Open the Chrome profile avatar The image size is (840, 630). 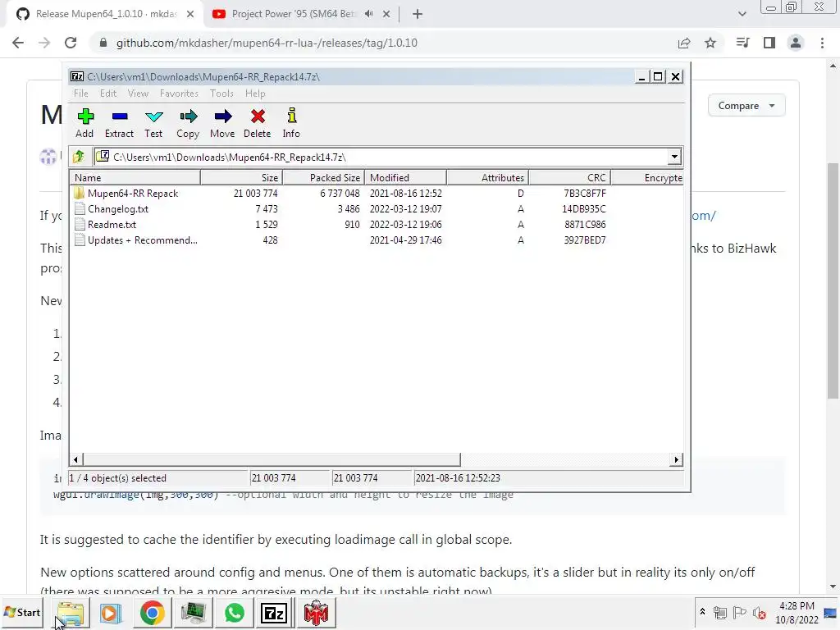tap(796, 43)
